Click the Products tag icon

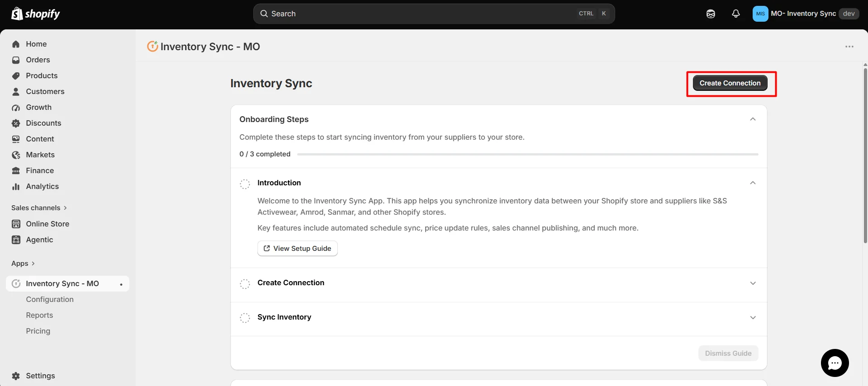[x=16, y=75]
